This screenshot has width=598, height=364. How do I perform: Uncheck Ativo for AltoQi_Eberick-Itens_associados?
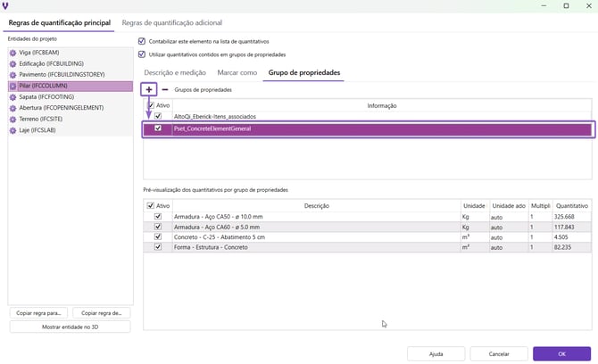[x=158, y=116]
